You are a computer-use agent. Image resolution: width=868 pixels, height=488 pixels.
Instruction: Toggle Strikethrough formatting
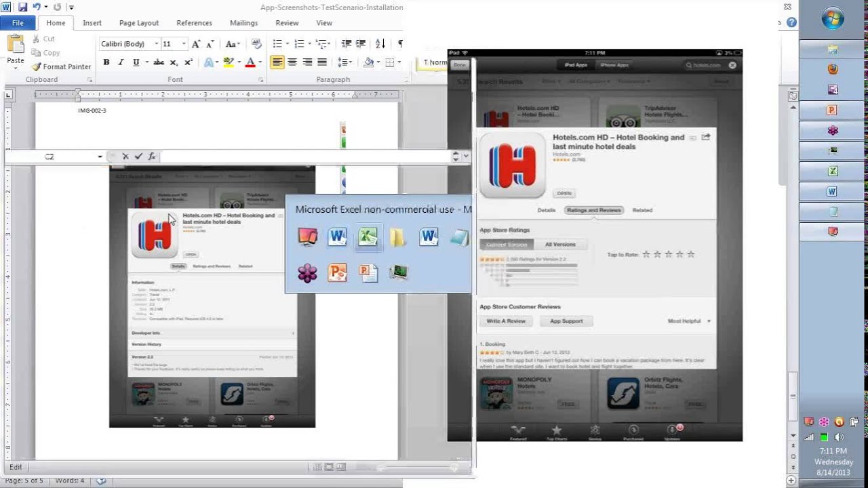click(x=159, y=62)
